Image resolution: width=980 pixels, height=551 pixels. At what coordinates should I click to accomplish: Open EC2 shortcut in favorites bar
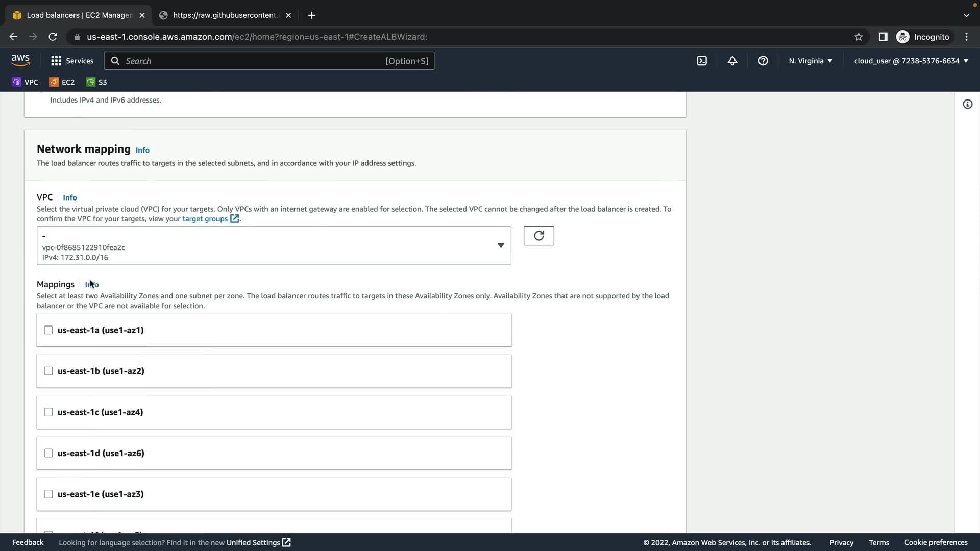click(62, 82)
